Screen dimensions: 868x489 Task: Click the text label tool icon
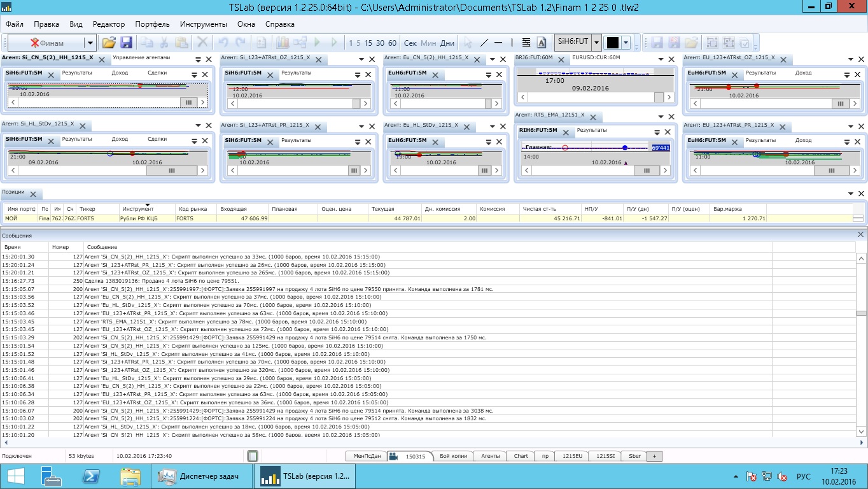(x=542, y=43)
